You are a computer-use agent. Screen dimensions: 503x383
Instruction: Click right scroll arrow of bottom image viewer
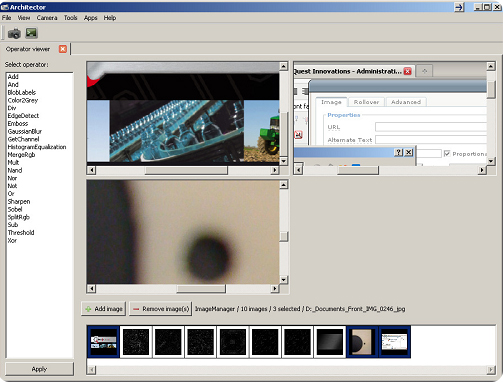pos(274,288)
